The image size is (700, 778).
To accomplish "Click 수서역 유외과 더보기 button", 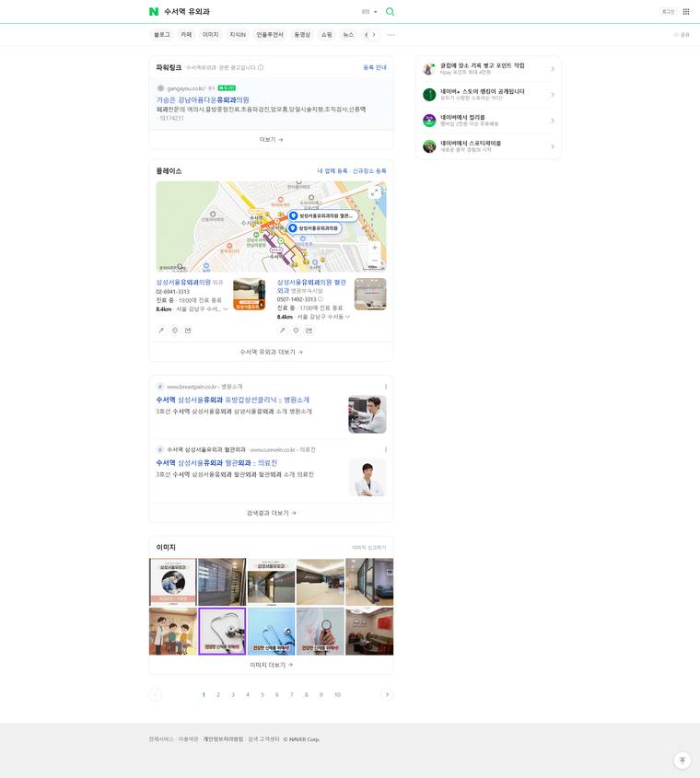I will coord(271,352).
